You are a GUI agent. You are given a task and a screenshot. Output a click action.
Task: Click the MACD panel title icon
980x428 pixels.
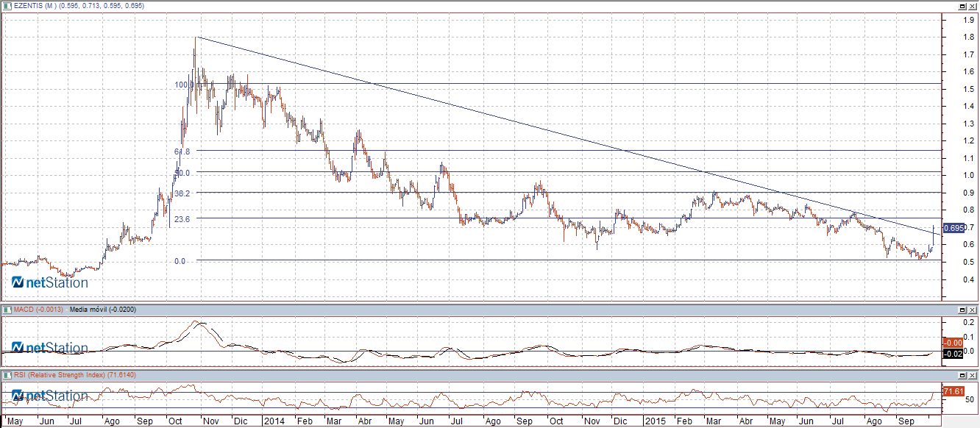pos(7,310)
